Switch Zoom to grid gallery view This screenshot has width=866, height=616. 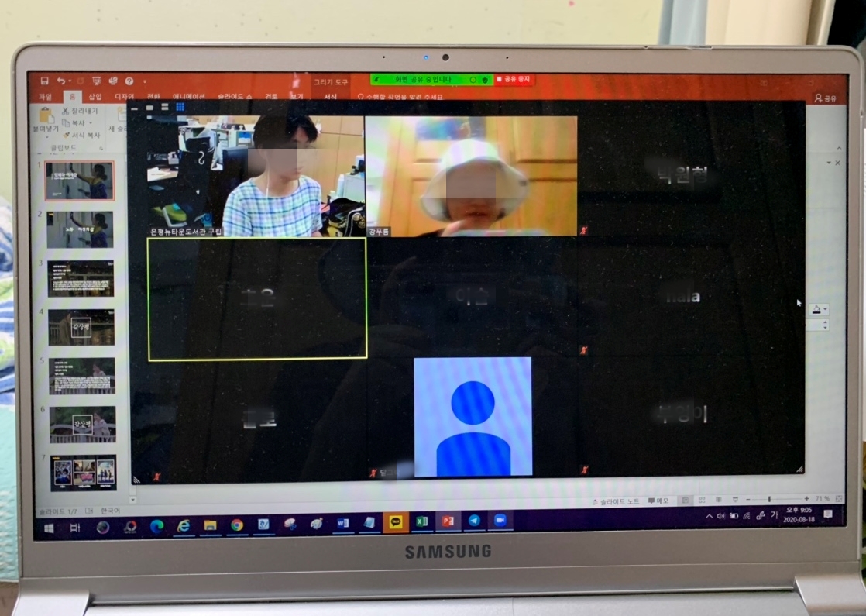pyautogui.click(x=180, y=107)
